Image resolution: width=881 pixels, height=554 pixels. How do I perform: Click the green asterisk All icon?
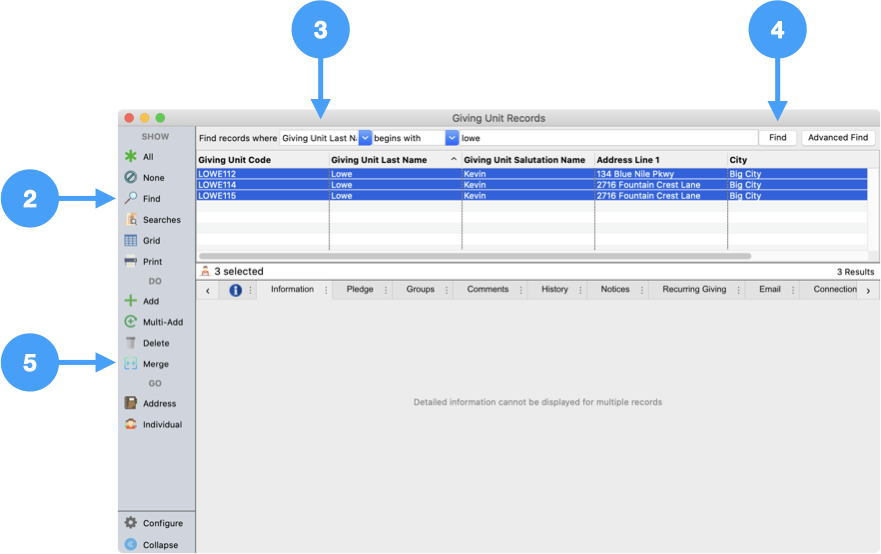(x=130, y=157)
